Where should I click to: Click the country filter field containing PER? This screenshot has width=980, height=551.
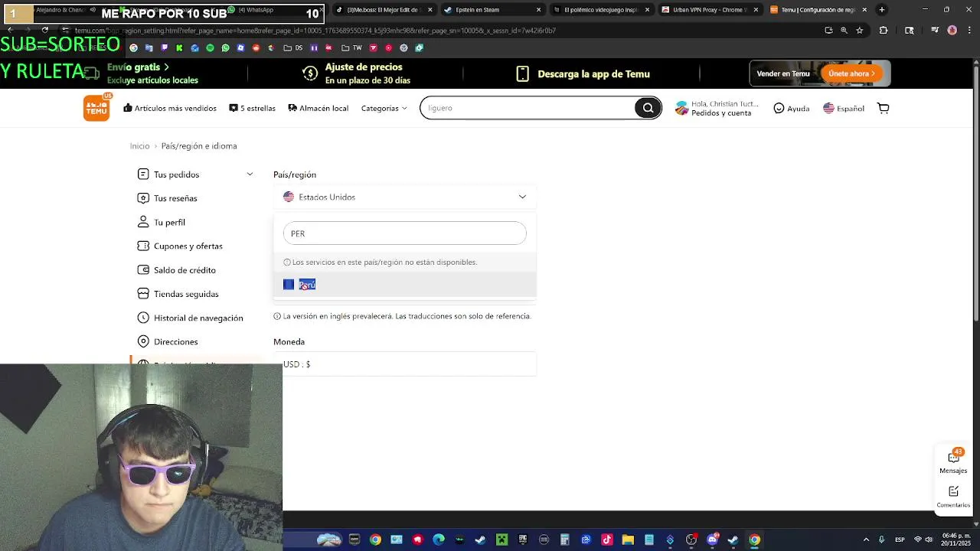click(405, 233)
